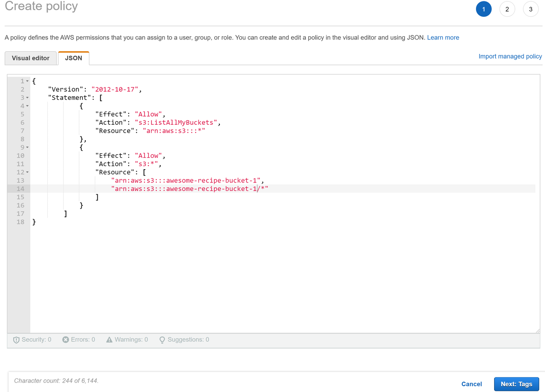This screenshot has height=392, width=545.
Task: Click the Create policy heading
Action: 41,6
